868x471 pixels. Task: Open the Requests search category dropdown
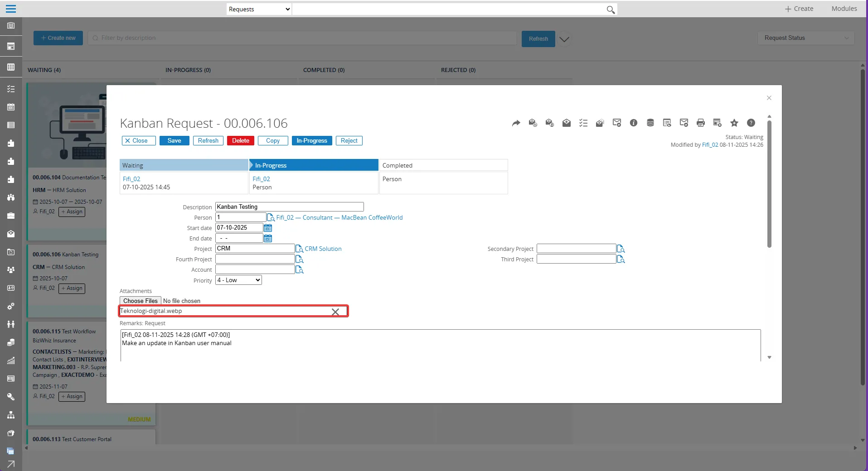[259, 9]
